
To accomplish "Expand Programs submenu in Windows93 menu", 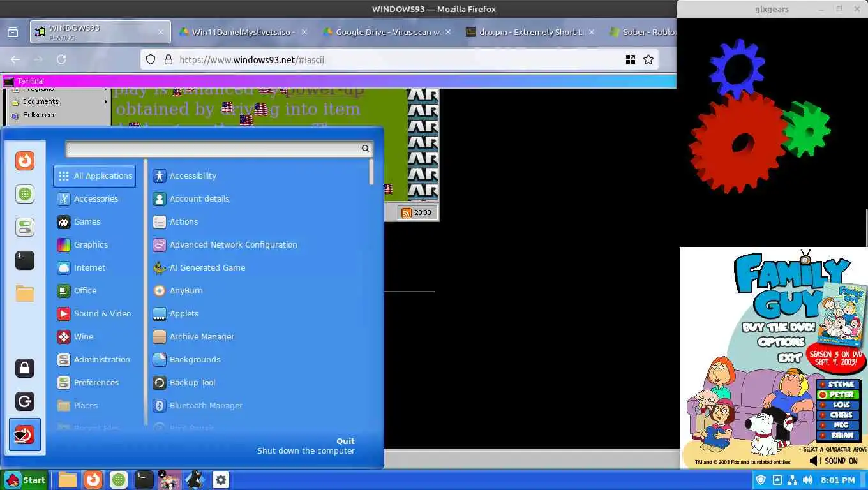I will coord(59,90).
